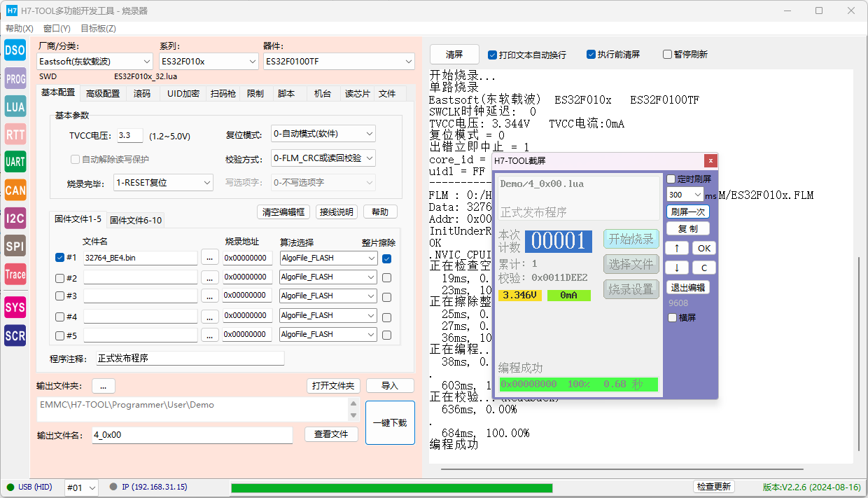Image resolution: width=868 pixels, height=498 pixels.
Task: Open the SCR screen sidebar icon
Action: point(15,336)
